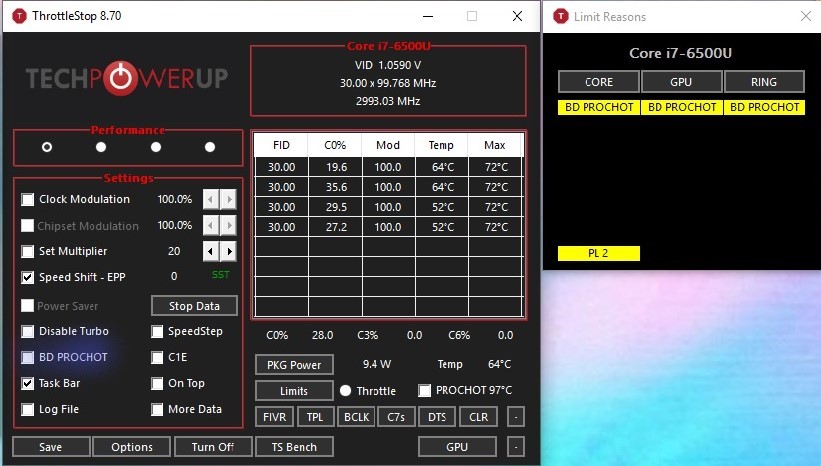
Task: Click the DTS button
Action: click(x=437, y=417)
